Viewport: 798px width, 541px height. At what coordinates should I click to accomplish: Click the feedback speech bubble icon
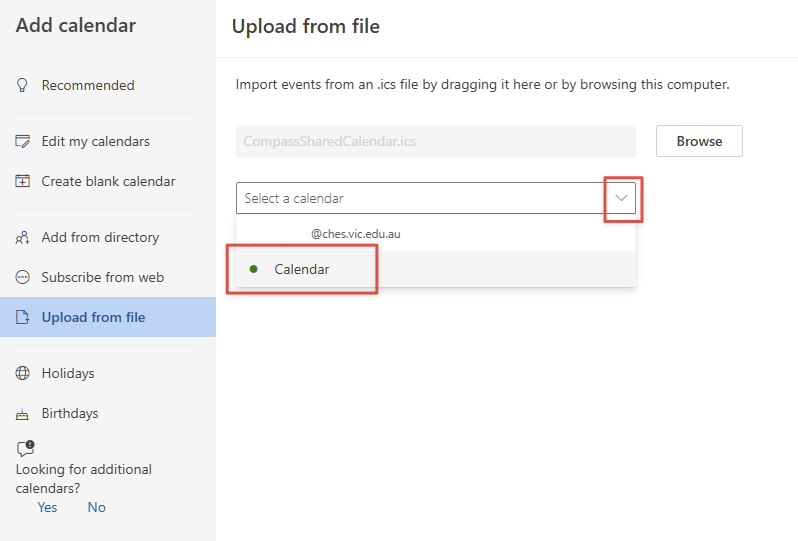tap(26, 449)
